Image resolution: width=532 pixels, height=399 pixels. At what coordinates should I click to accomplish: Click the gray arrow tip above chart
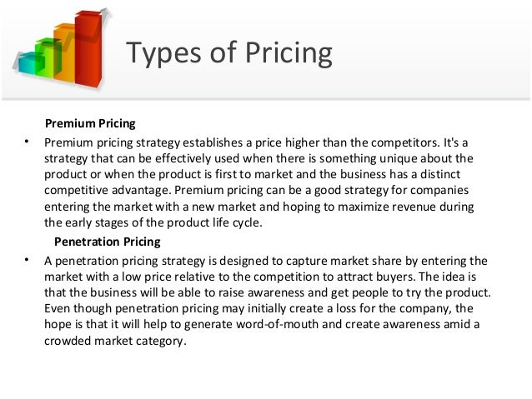[x=107, y=13]
